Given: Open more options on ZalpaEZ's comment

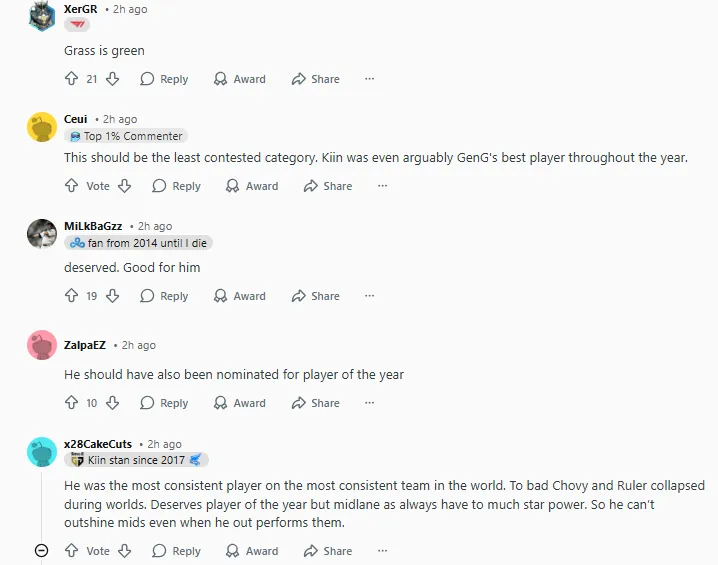Looking at the screenshot, I should click(x=369, y=403).
